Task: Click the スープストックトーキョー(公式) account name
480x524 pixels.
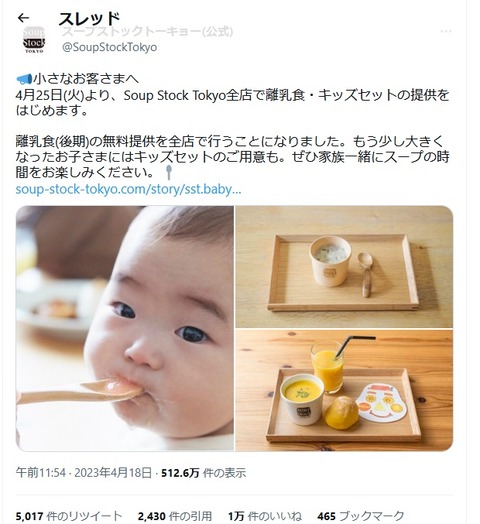Action: coord(147,31)
